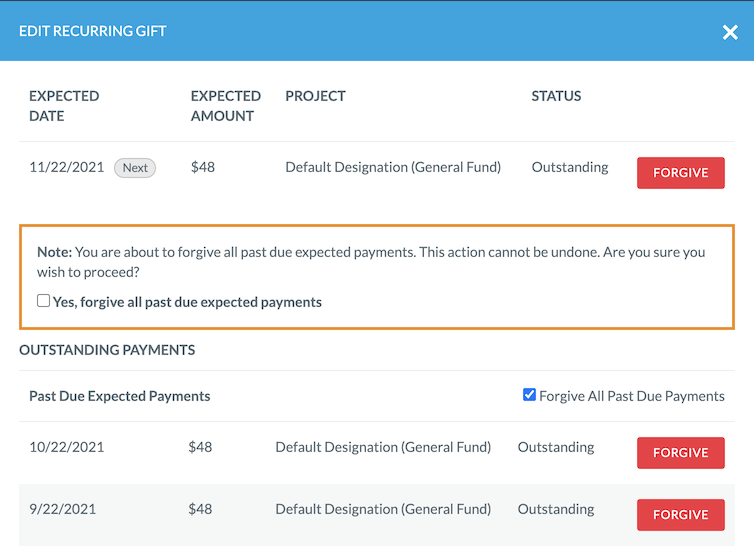The width and height of the screenshot is (754, 548).
Task: Click the $48 amount for 9/22/2021
Action: pos(200,509)
